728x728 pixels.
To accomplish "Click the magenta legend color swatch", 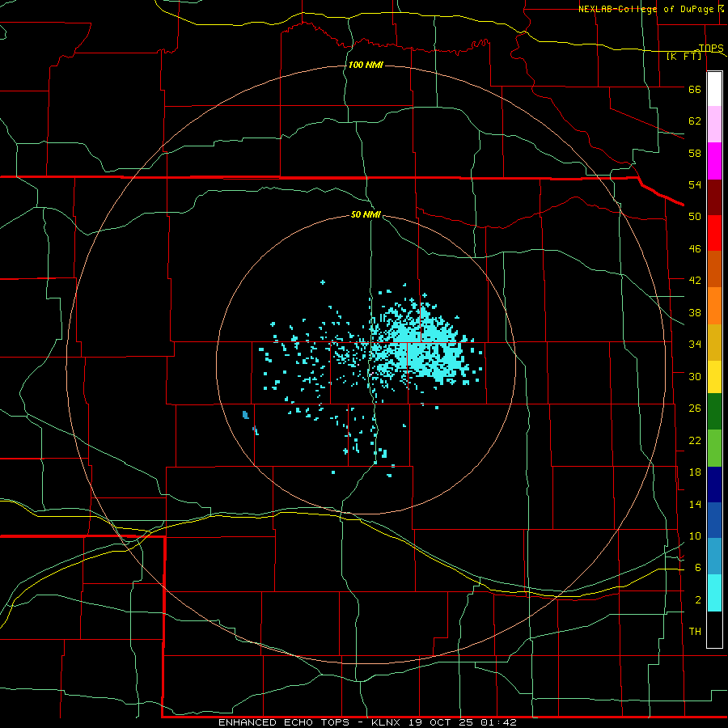I will pyautogui.click(x=714, y=161).
